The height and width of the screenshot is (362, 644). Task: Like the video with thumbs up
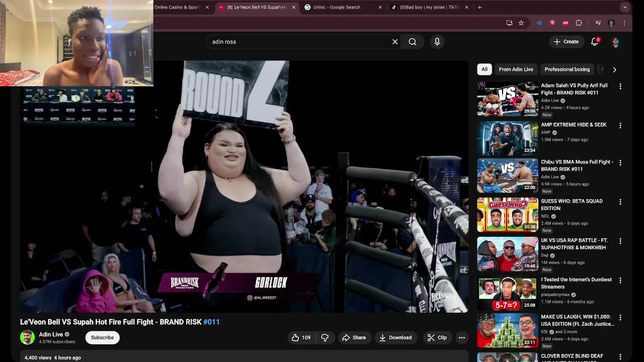[301, 337]
